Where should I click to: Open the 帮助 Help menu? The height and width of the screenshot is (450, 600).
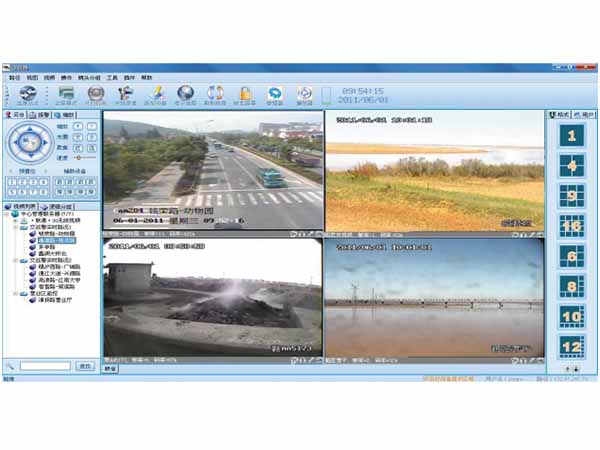point(147,78)
